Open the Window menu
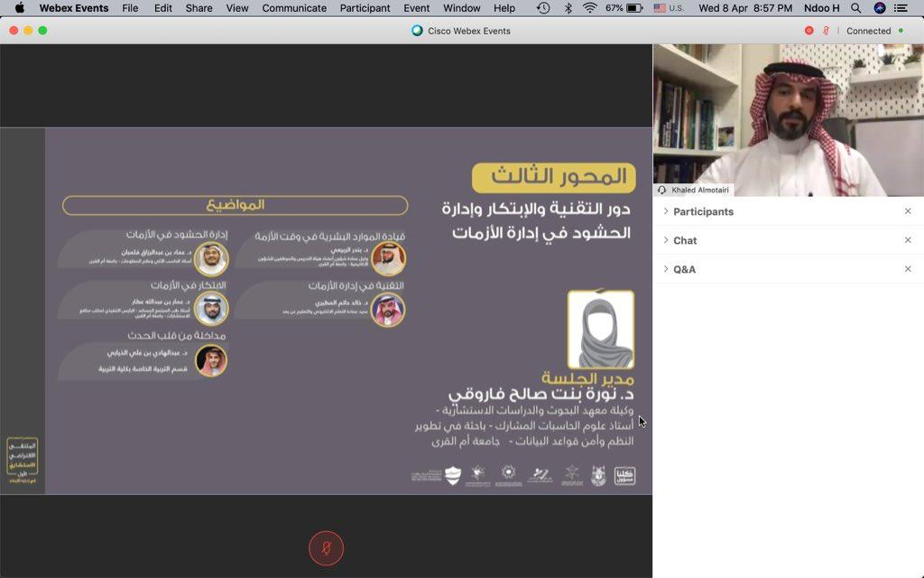The width and height of the screenshot is (924, 578). tap(461, 8)
